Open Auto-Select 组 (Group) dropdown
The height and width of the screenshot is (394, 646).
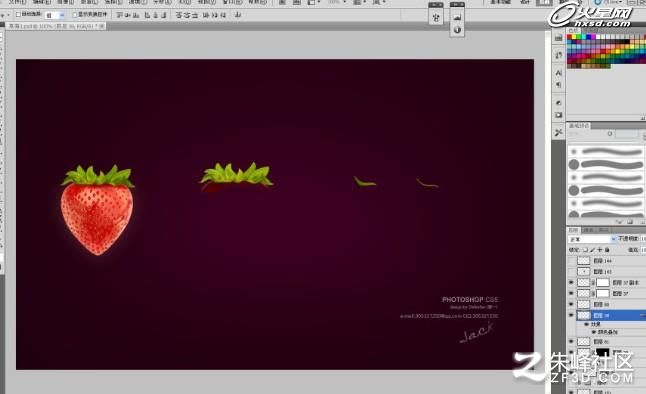coord(55,15)
